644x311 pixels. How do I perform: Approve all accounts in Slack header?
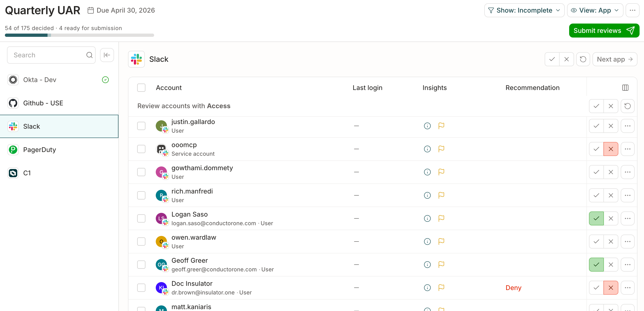click(552, 59)
